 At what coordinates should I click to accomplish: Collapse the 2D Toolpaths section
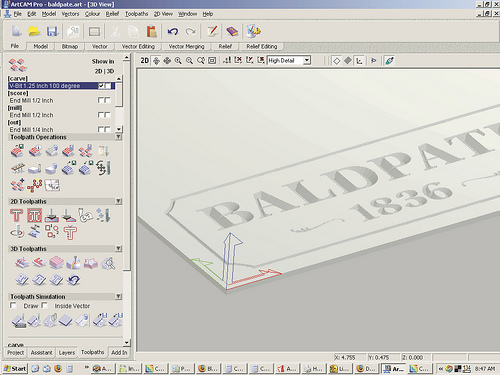point(119,201)
